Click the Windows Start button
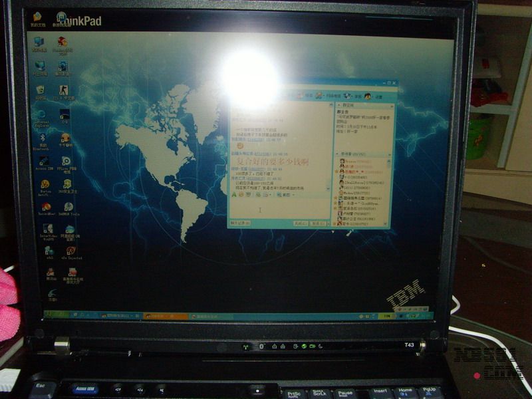The width and height of the screenshot is (532, 399). click(x=56, y=315)
